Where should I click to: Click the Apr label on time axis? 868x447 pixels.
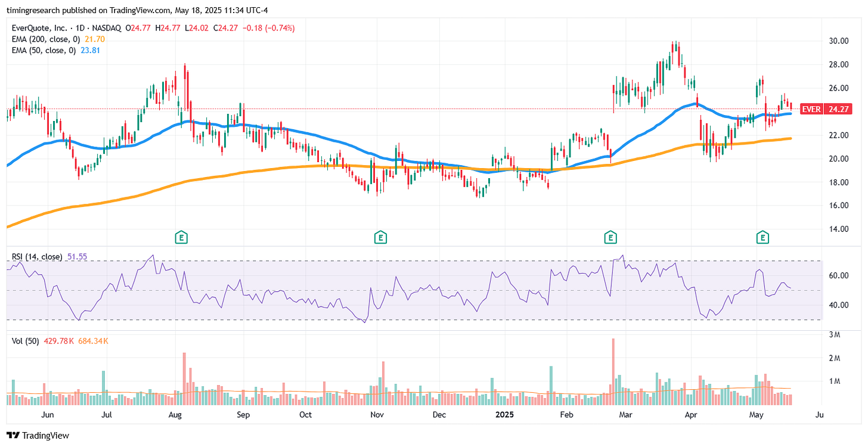(x=691, y=414)
